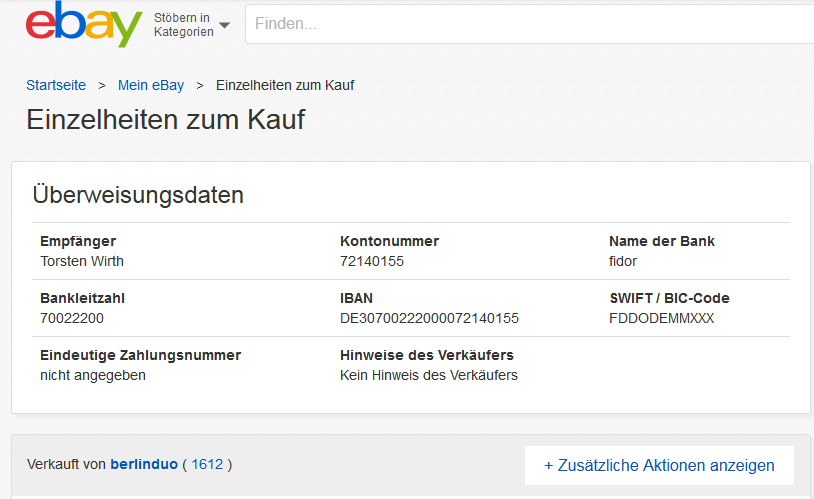The image size is (814, 499).
Task: Select the Kontonummer label
Action: point(389,241)
